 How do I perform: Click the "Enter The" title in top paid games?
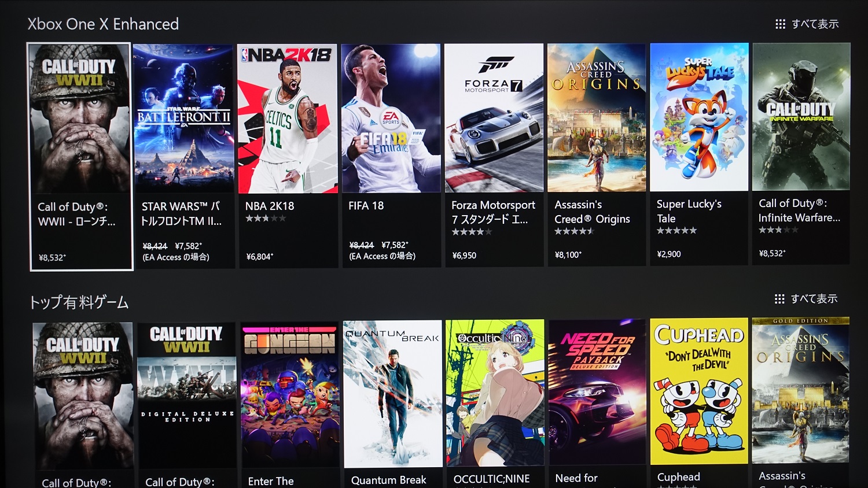tap(271, 481)
